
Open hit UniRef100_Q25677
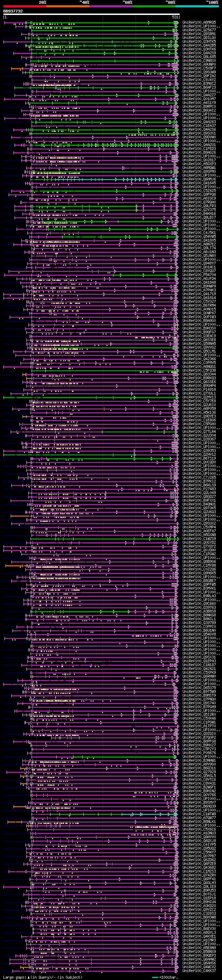199,30
